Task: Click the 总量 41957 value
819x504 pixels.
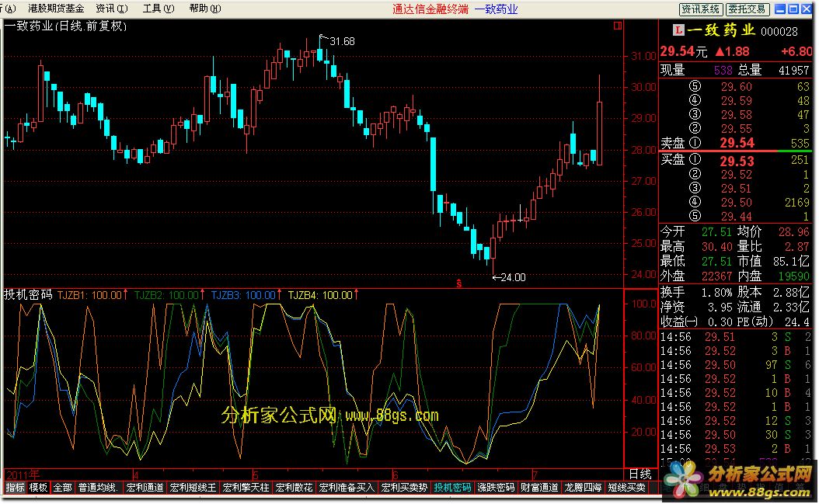Action: [794, 70]
